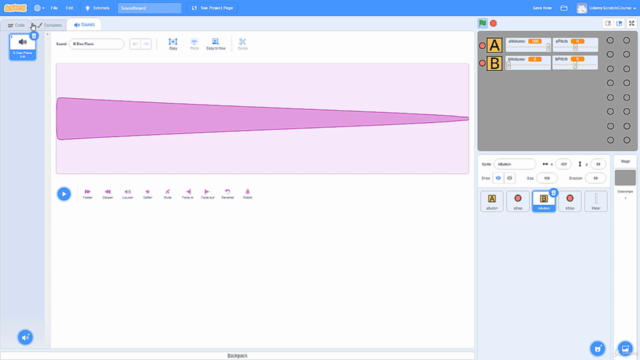Viewport: 640px width, 360px height.
Task: Adjust the bPitch slider on stage
Action: pos(575,65)
